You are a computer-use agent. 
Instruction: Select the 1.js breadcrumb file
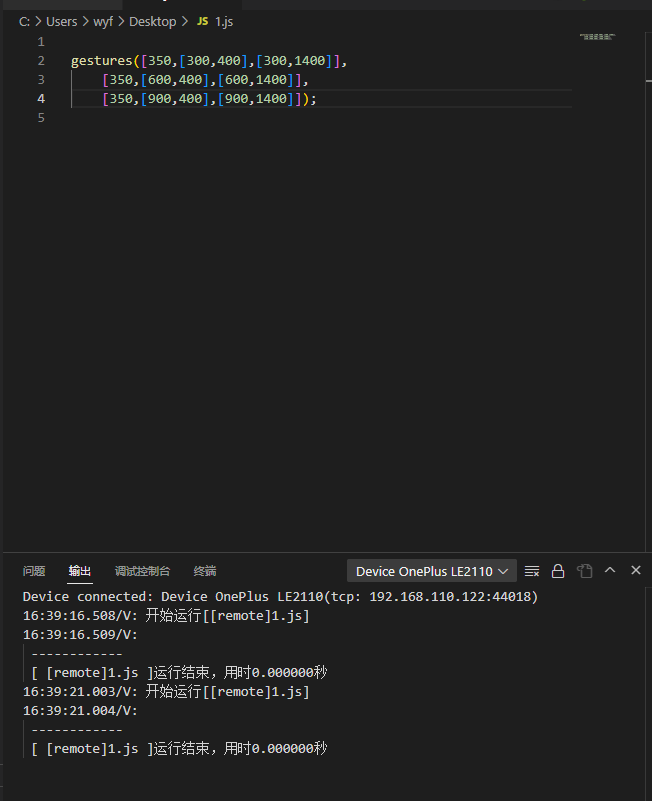point(224,22)
